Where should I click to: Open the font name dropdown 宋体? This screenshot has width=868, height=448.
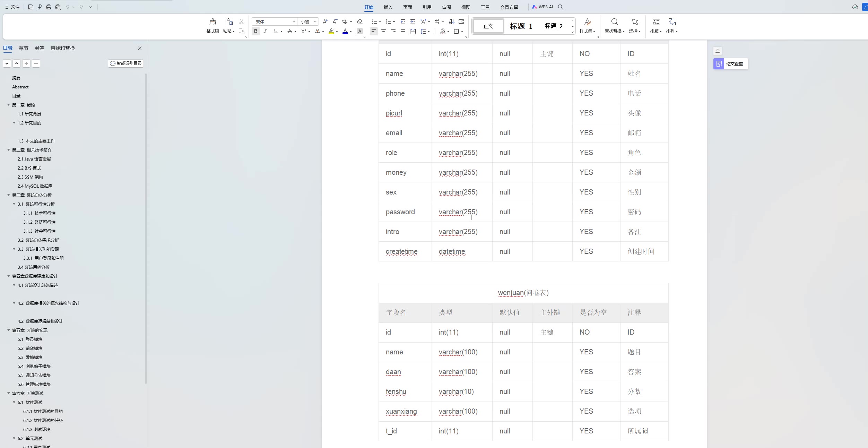coord(294,21)
